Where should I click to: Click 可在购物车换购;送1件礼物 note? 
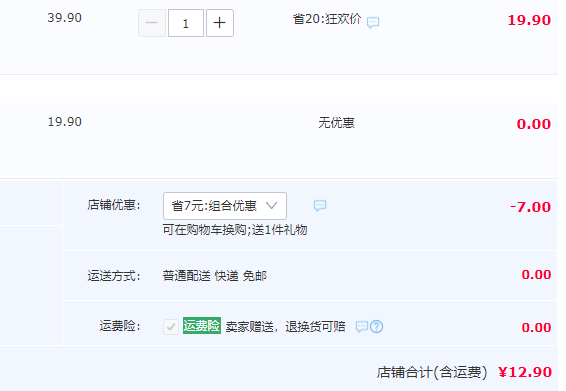click(235, 230)
